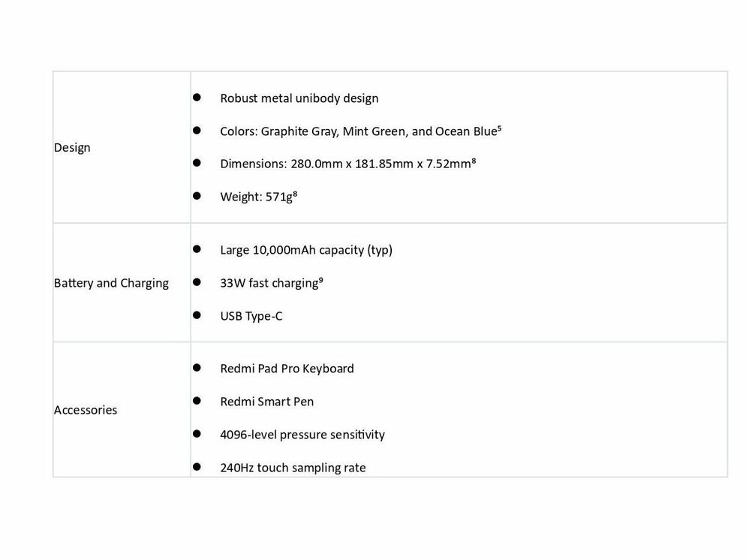Click bullet before 33W fast charging
This screenshot has height=560, width=746.
coord(197,282)
